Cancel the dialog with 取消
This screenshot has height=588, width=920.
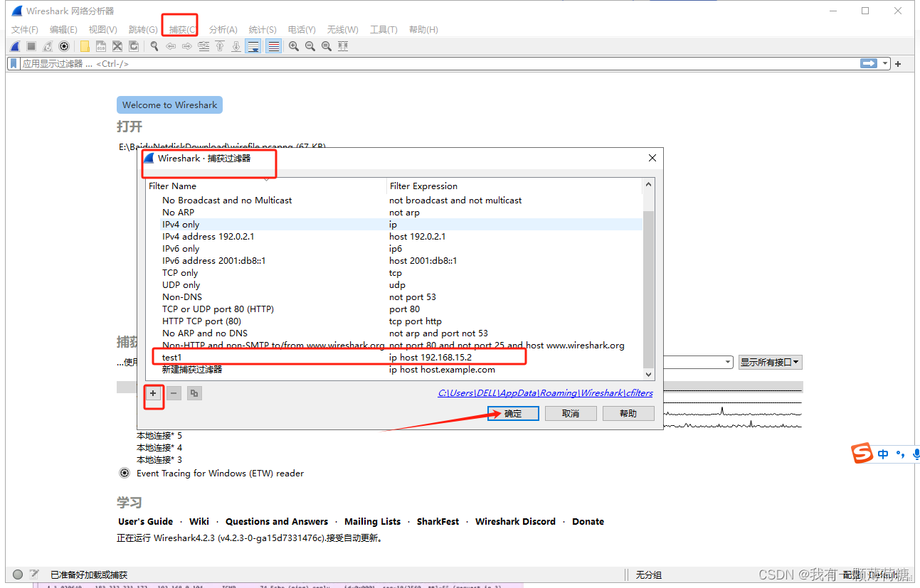pyautogui.click(x=571, y=413)
